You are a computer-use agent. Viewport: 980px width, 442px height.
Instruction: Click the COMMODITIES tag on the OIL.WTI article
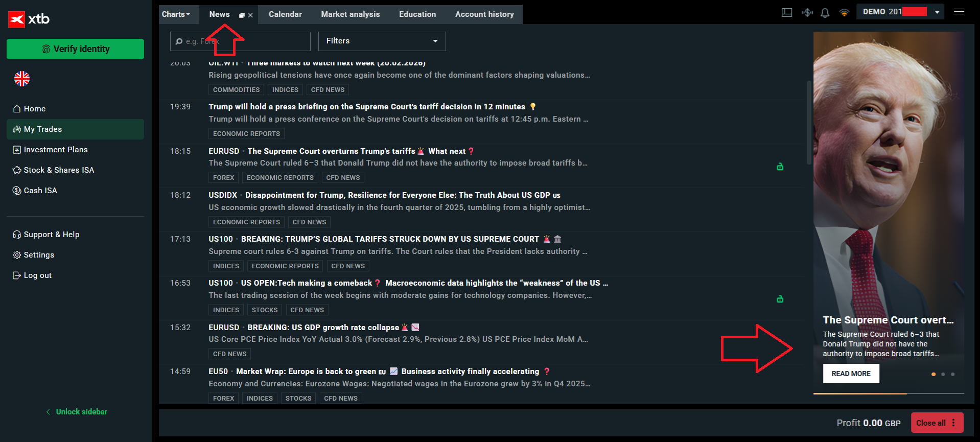point(236,89)
